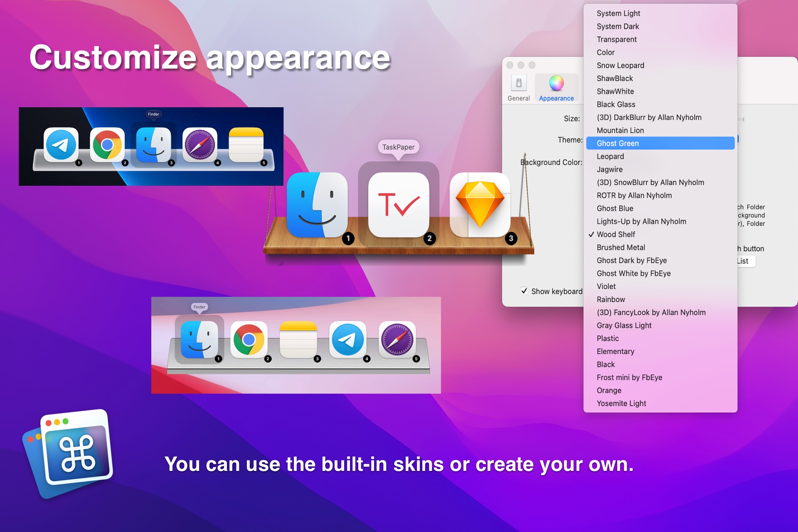Select Snow Leopard from the theme list
The image size is (798, 532).
click(660, 65)
